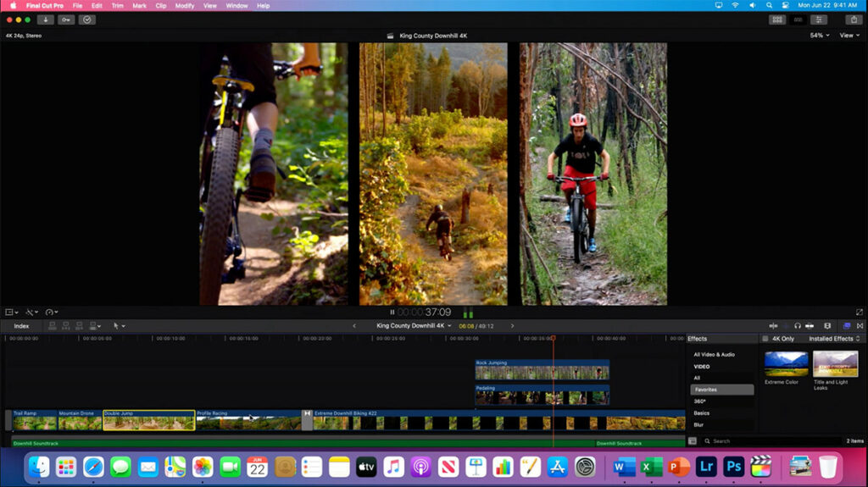
Task: Click the share export icon
Action: click(x=854, y=20)
